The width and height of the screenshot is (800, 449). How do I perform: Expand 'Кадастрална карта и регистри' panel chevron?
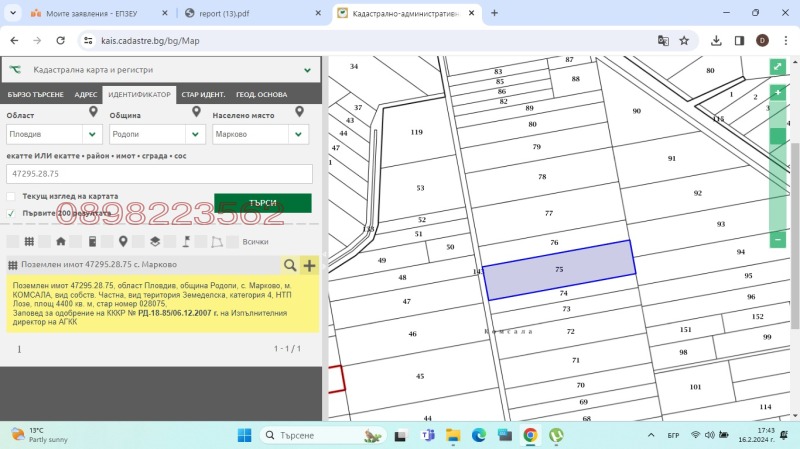click(307, 70)
